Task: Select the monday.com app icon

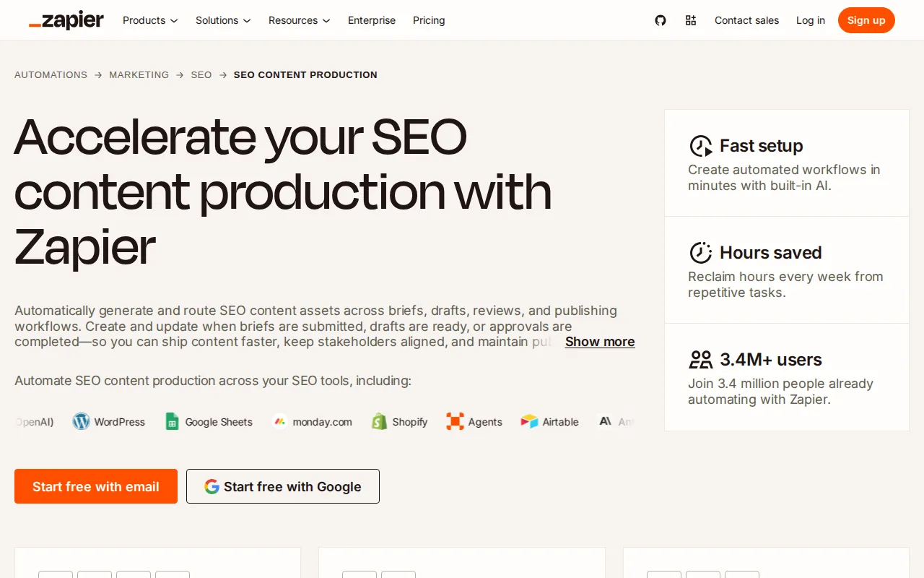Action: coord(280,421)
